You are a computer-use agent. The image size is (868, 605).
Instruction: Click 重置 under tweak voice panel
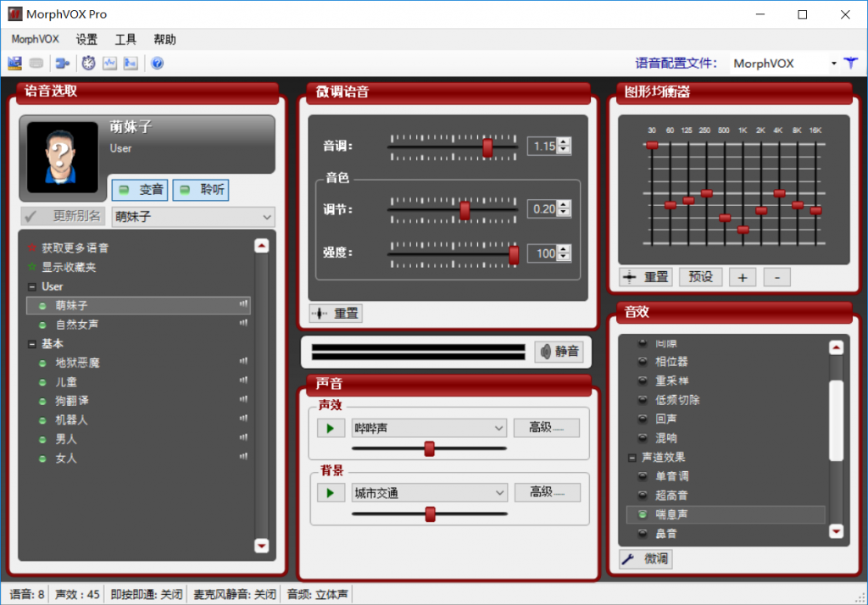[x=336, y=314]
